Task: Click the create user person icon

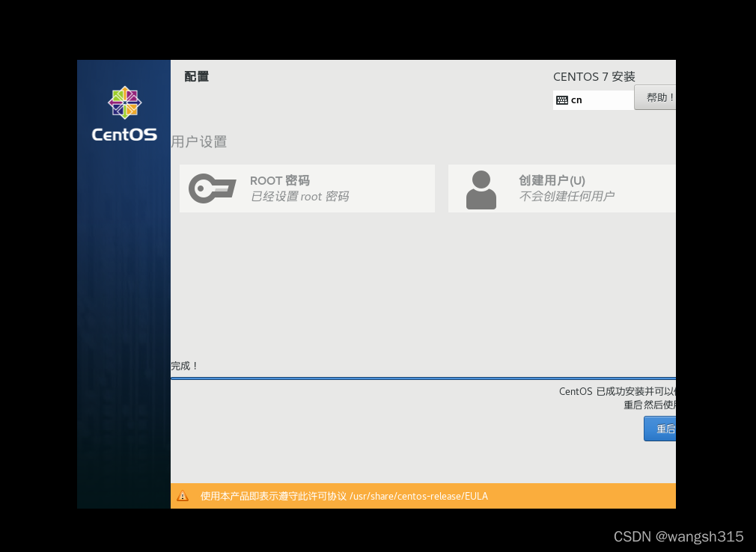Action: tap(481, 190)
